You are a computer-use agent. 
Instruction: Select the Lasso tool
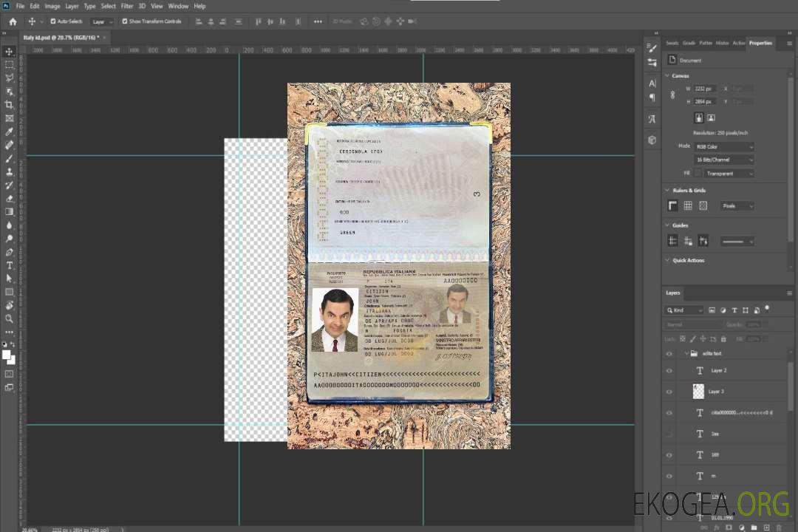tap(9, 78)
